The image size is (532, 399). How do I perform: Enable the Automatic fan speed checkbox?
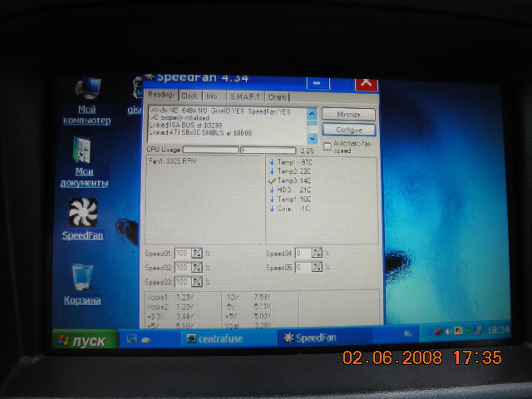coord(327,146)
